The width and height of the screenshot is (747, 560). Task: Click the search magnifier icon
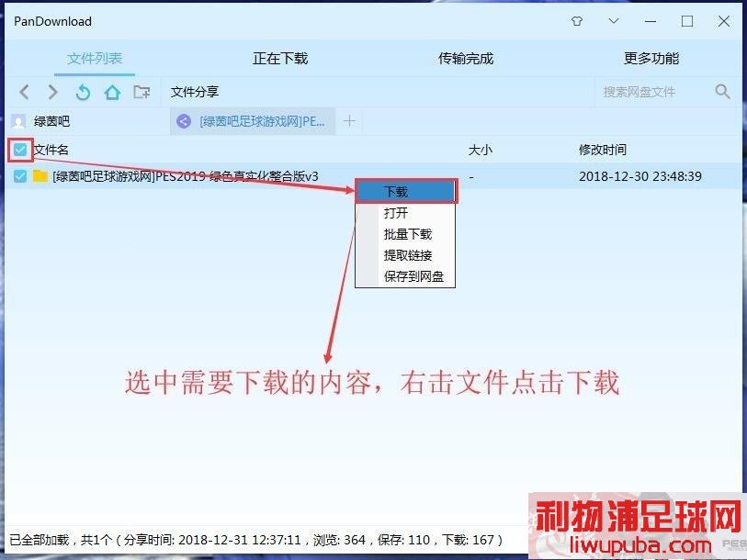pyautogui.click(x=723, y=91)
